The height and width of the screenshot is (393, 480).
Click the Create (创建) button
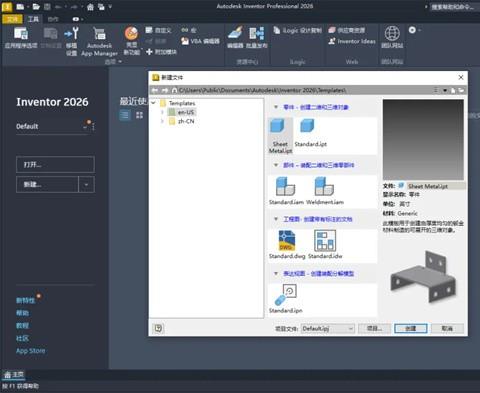coord(411,329)
